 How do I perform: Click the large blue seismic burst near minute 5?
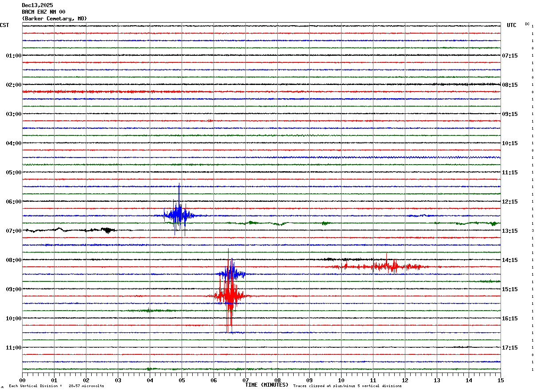178,215
